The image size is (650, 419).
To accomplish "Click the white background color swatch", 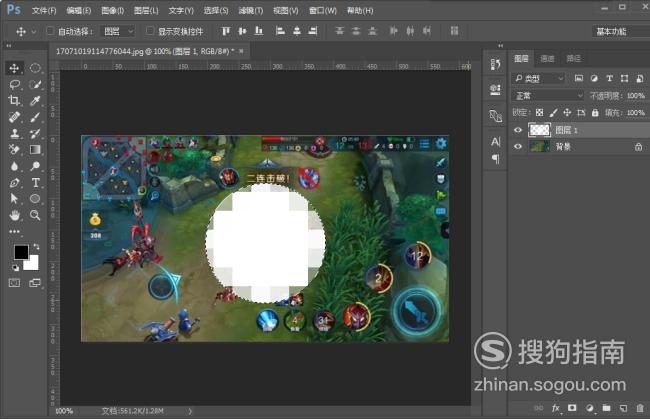I will [x=32, y=264].
